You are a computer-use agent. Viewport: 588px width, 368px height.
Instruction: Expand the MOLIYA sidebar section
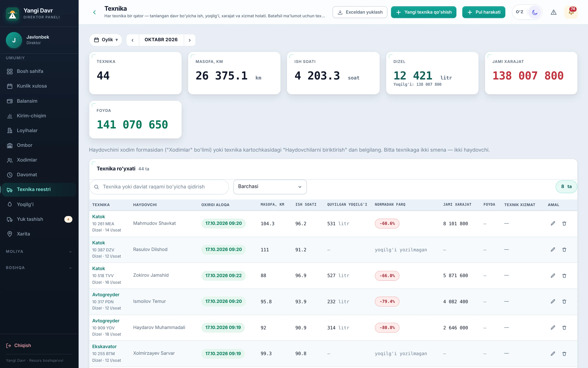pyautogui.click(x=39, y=251)
